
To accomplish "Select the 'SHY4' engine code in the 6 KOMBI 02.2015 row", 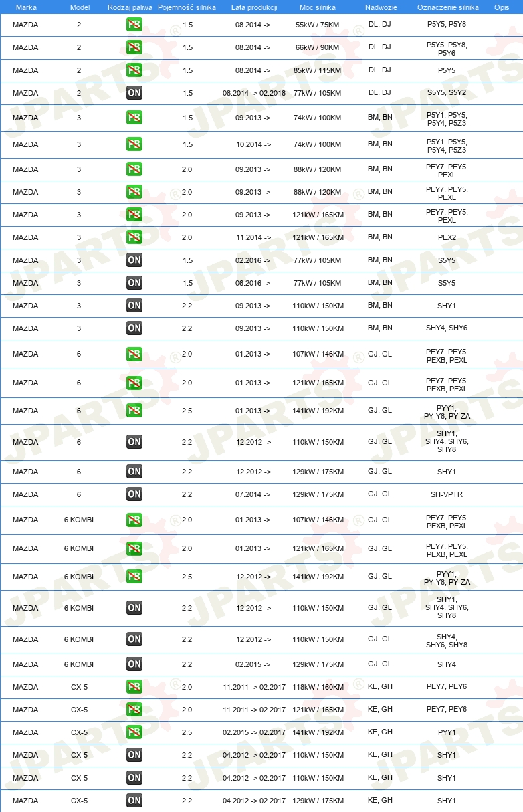I will [x=447, y=664].
